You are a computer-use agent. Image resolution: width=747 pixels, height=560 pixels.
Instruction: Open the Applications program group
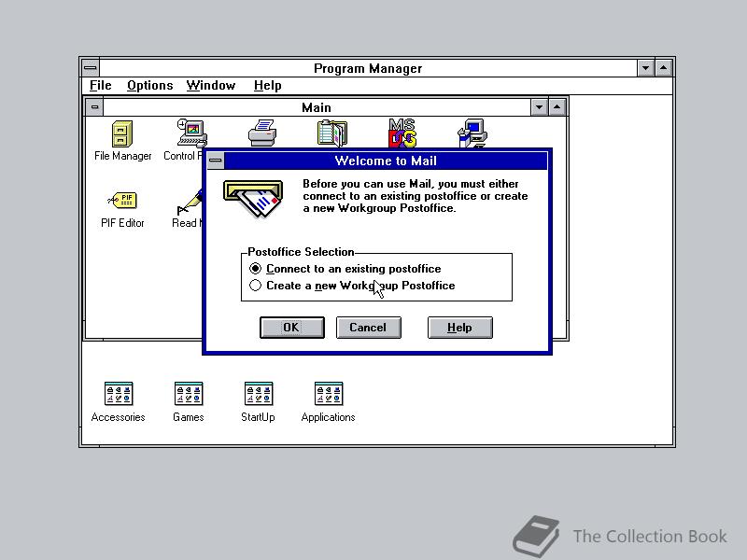coord(329,394)
